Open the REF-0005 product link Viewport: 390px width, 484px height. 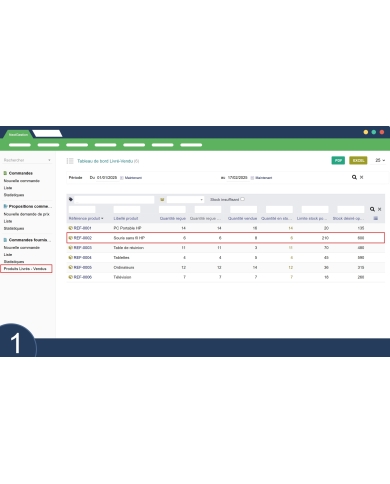click(x=83, y=267)
